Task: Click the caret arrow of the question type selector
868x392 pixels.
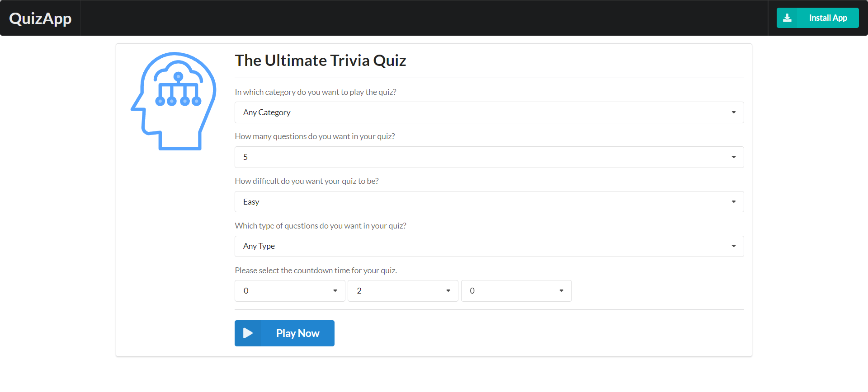Action: (733, 246)
